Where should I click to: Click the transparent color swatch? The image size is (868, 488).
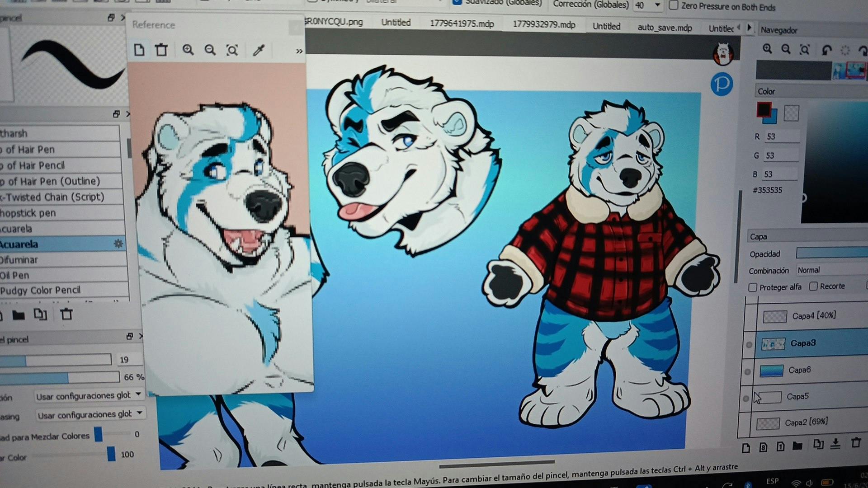point(791,113)
